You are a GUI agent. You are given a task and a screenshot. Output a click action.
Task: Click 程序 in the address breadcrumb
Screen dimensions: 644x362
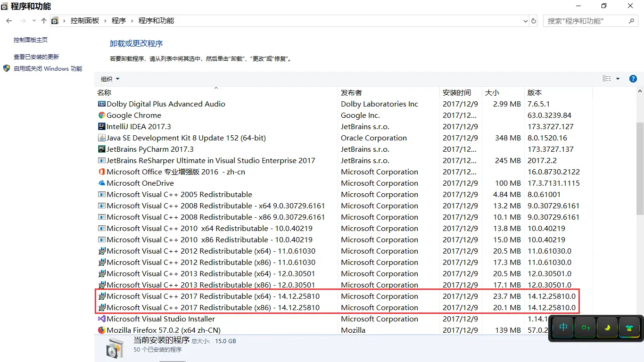click(x=119, y=21)
